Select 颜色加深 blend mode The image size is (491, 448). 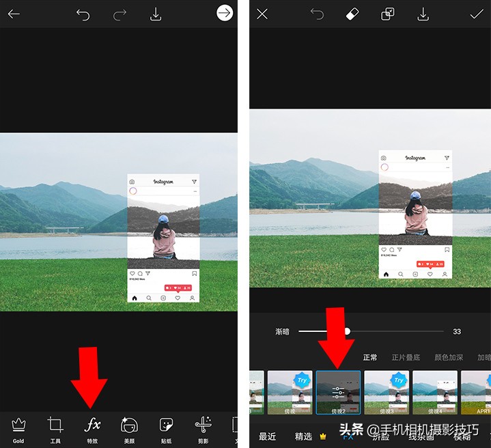pyautogui.click(x=449, y=357)
